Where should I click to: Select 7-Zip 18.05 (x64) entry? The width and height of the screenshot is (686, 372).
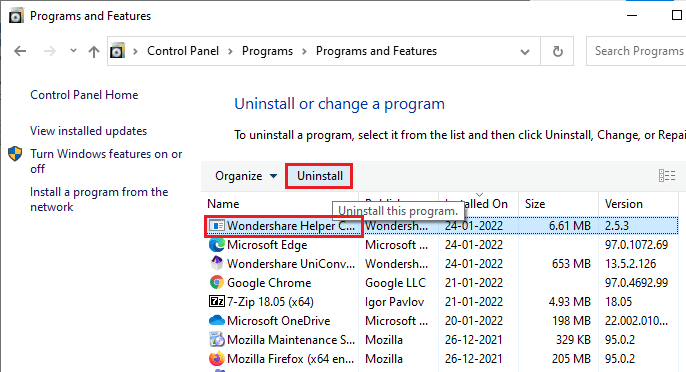click(x=270, y=302)
